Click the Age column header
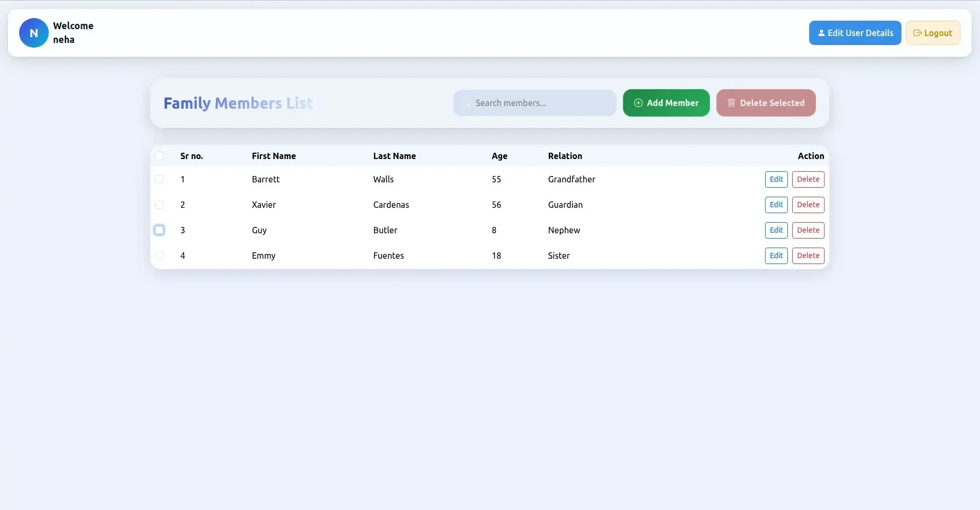Image resolution: width=980 pixels, height=510 pixels. tap(499, 156)
